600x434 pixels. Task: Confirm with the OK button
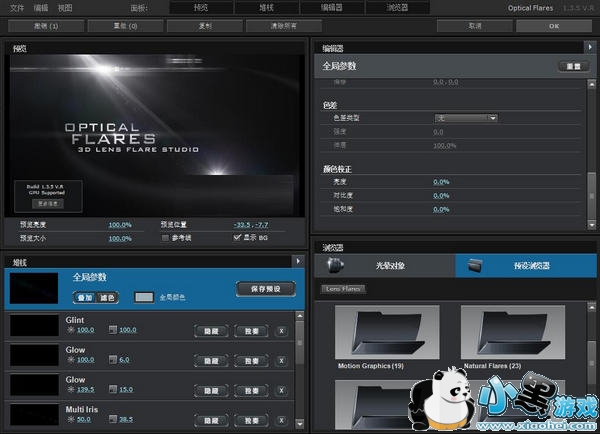[554, 26]
